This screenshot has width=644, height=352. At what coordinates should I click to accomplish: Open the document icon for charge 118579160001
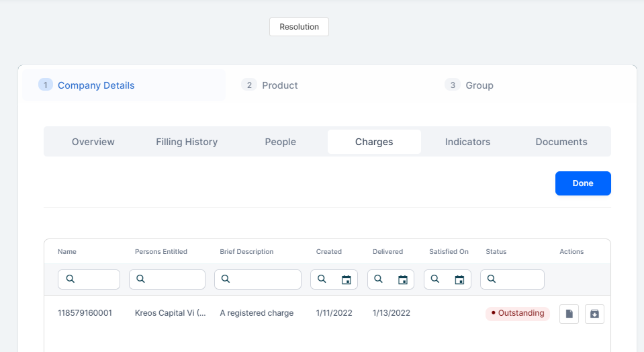click(569, 314)
